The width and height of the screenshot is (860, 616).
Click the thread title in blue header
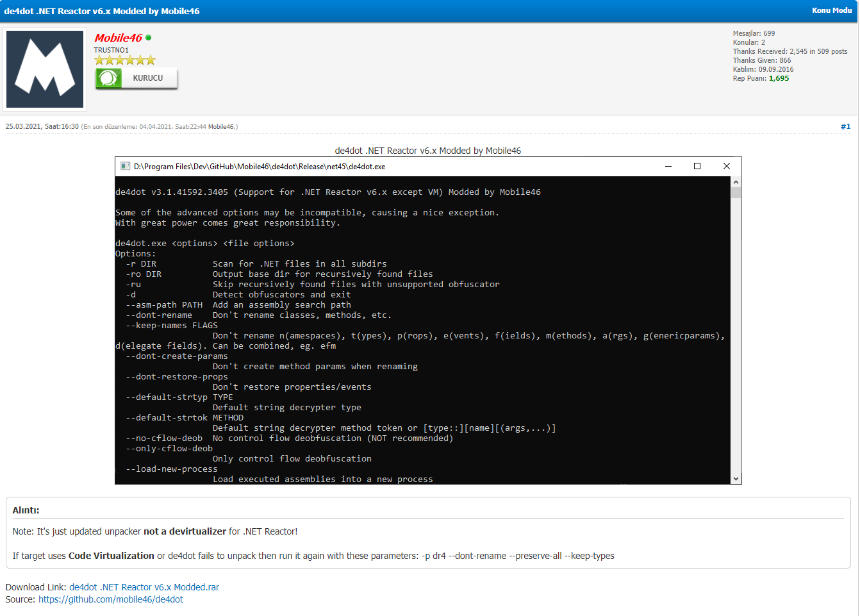[102, 11]
